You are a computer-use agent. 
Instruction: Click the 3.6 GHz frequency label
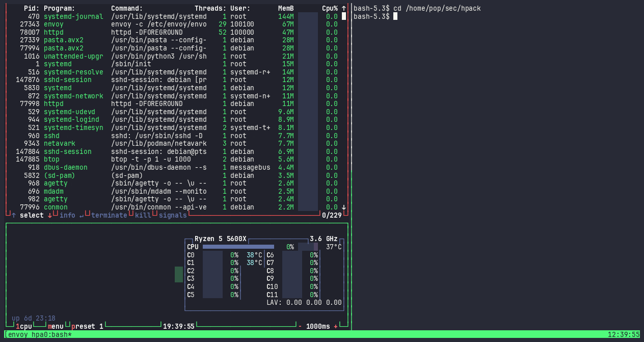[x=324, y=239]
